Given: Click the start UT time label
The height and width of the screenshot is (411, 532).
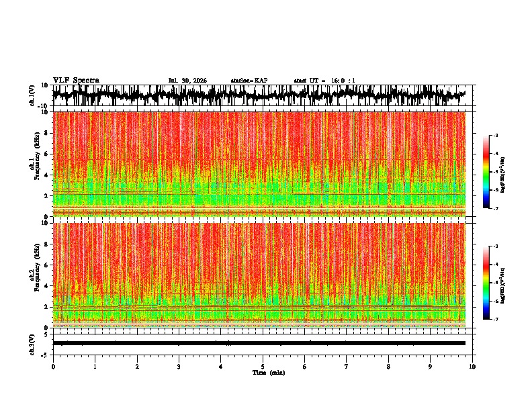Looking at the screenshot, I should (324, 81).
